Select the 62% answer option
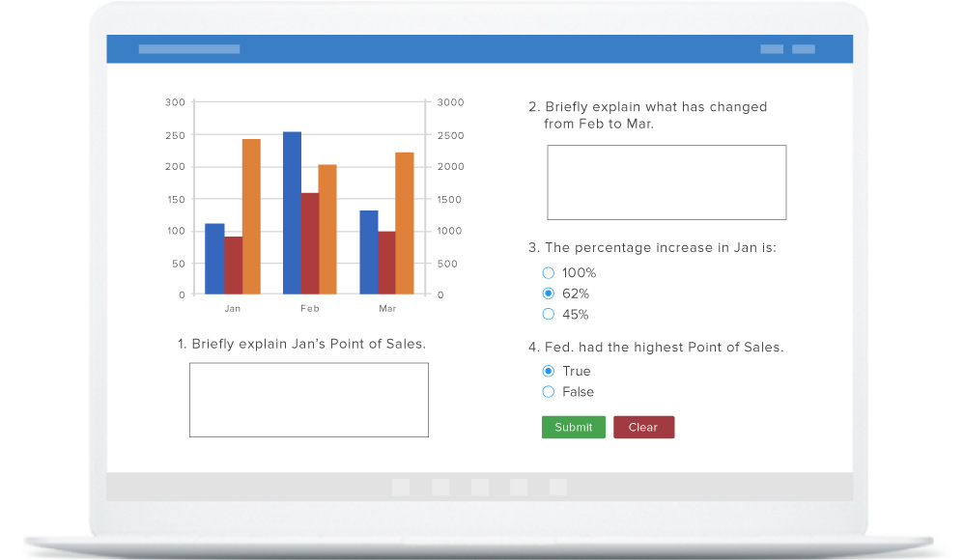The height and width of the screenshot is (560, 964). tap(549, 294)
